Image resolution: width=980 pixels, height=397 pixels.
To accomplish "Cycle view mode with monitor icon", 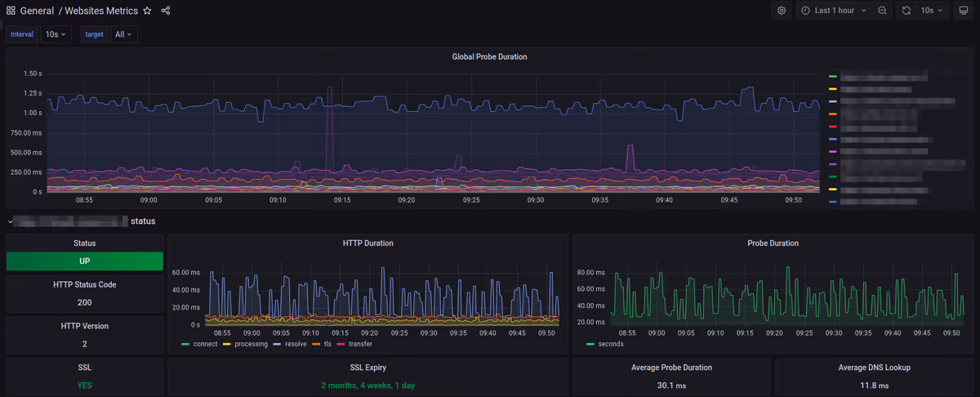I will (x=963, y=11).
